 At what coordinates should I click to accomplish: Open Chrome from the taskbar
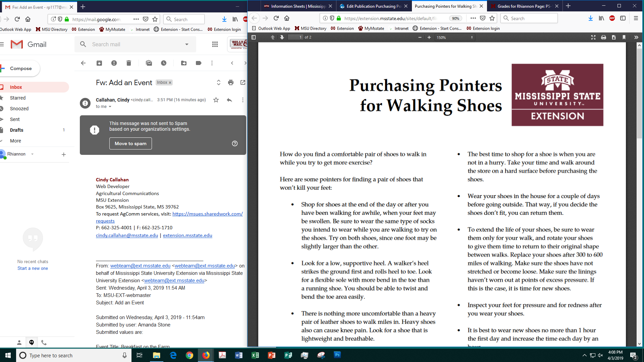pyautogui.click(x=190, y=355)
